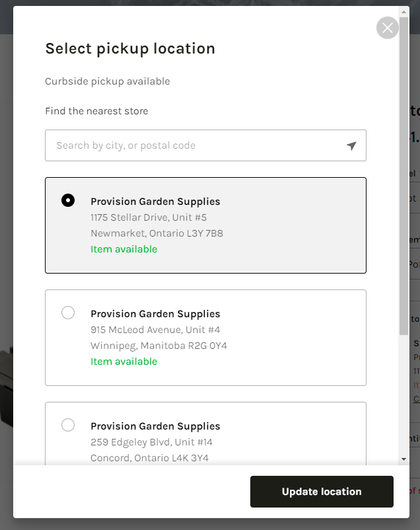Click the 'Select pickup location' heading
The height and width of the screenshot is (530, 420).
tap(130, 49)
